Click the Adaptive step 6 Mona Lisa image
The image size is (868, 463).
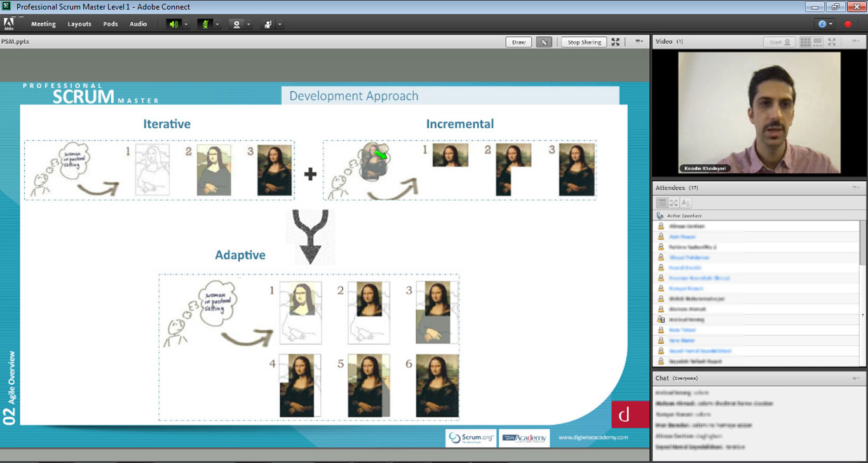click(437, 386)
